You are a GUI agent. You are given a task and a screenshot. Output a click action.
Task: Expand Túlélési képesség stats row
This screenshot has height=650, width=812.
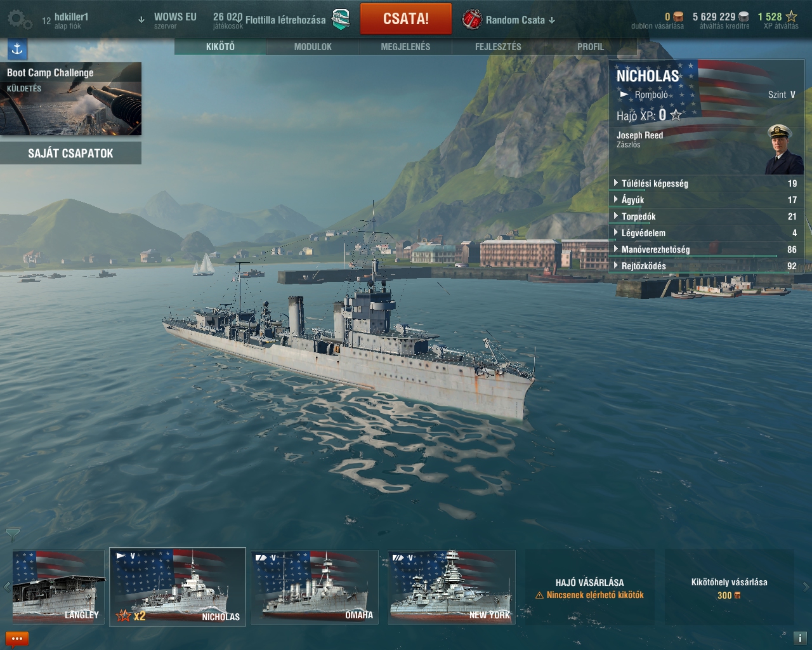[705, 183]
